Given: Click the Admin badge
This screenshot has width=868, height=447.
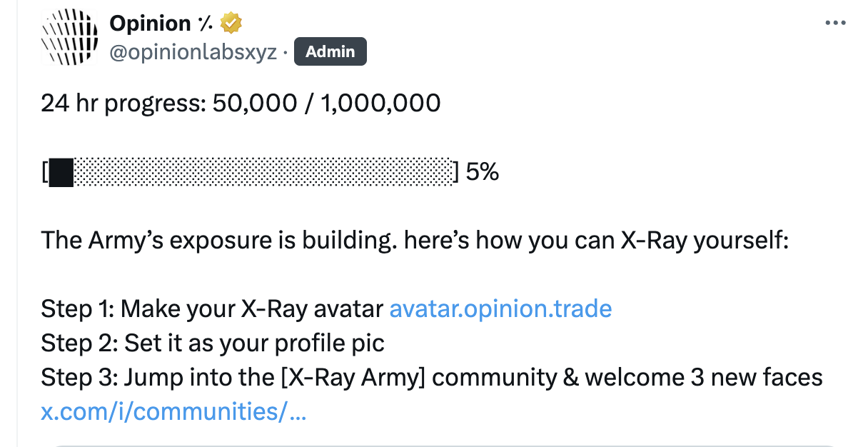Looking at the screenshot, I should [330, 51].
